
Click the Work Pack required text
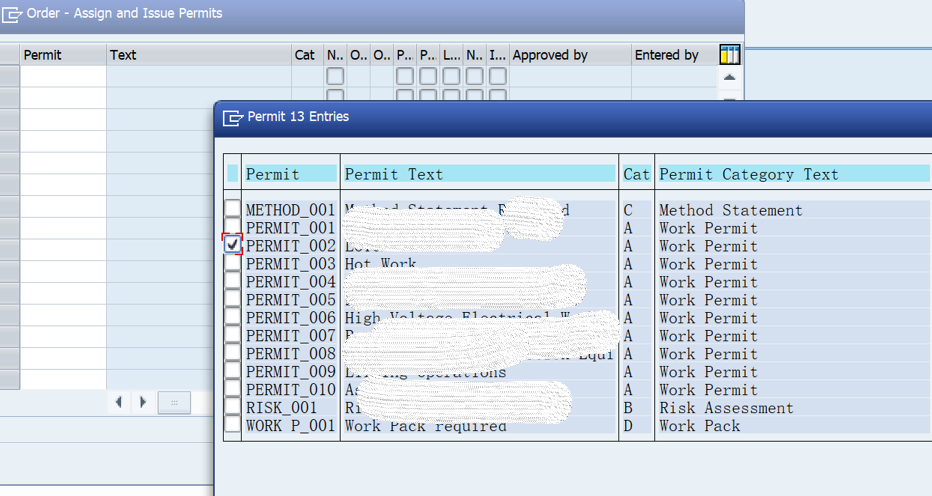(426, 426)
